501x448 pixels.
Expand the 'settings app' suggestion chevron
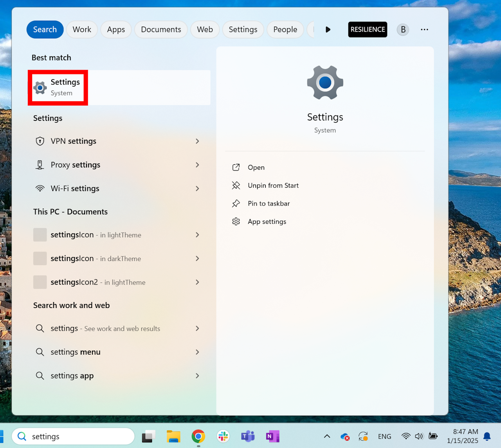click(197, 376)
